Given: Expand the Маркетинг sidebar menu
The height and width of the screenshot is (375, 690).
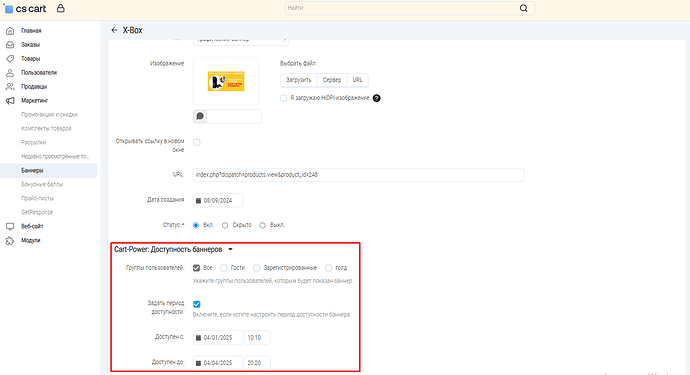Looking at the screenshot, I should point(34,100).
